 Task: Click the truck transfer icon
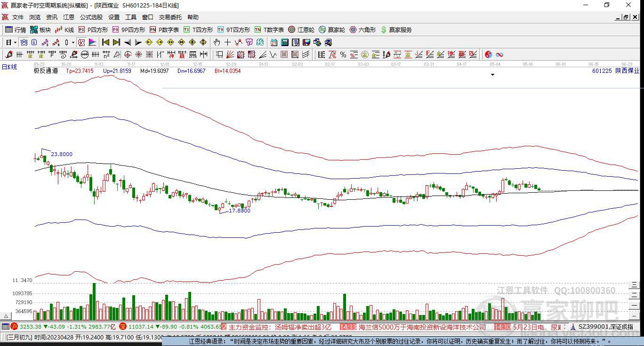coord(328,42)
